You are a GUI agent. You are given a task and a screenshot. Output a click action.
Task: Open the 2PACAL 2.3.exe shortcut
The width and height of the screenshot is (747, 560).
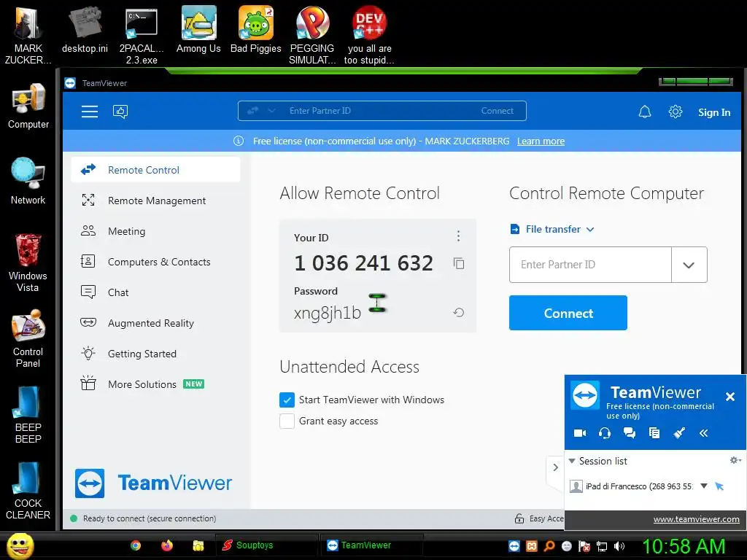(x=142, y=36)
